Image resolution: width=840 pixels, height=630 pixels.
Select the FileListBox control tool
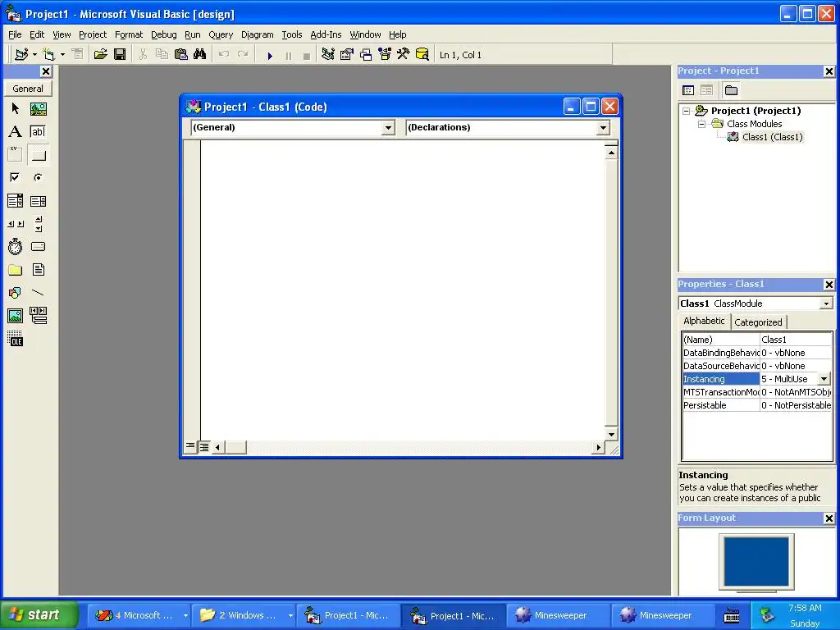[38, 270]
